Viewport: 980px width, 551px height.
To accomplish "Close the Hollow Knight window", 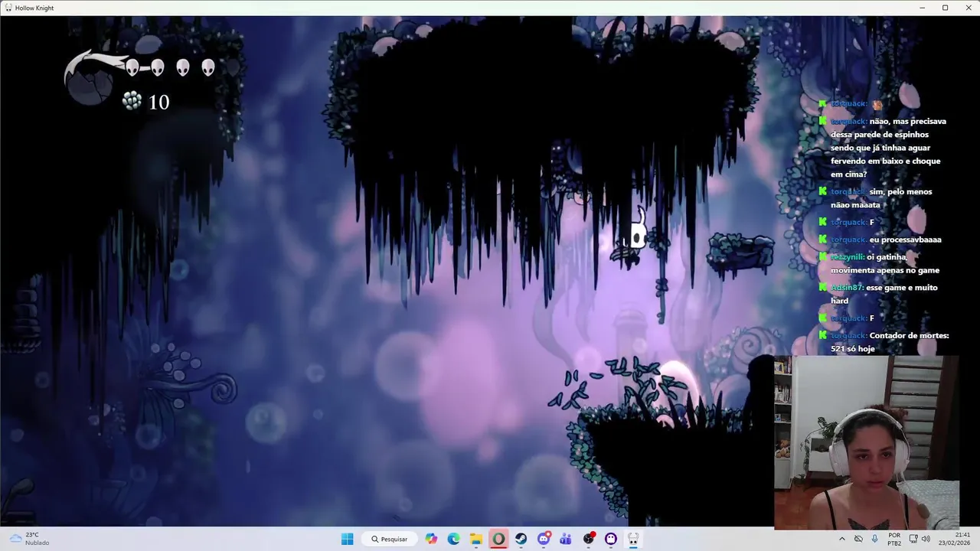I will pos(968,8).
